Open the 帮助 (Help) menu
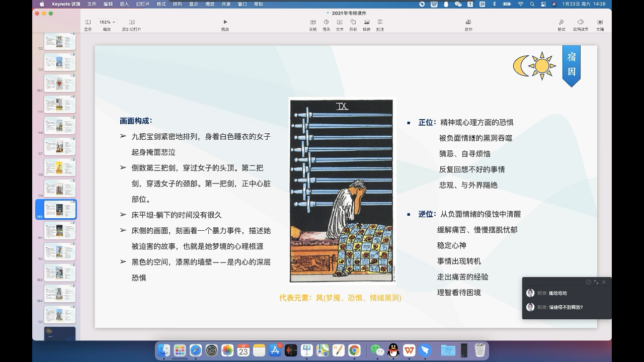The height and width of the screenshot is (362, 644). (258, 4)
